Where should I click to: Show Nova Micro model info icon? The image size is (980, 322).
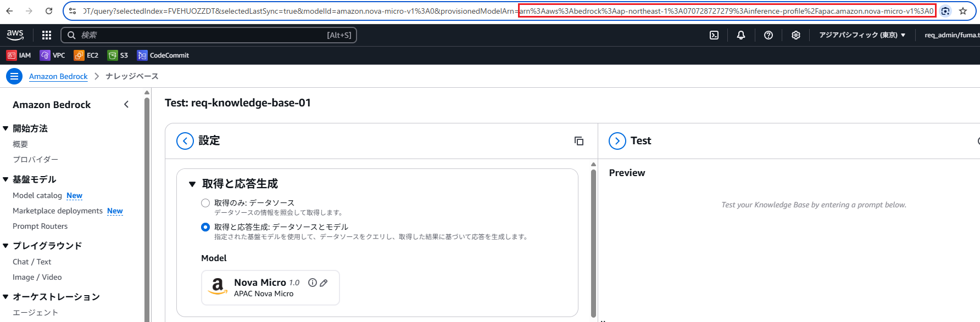(313, 283)
